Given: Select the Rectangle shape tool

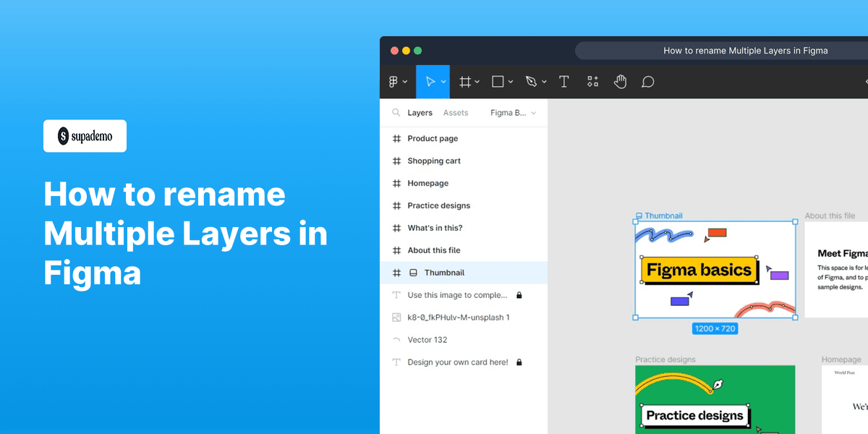Looking at the screenshot, I should 498,81.
